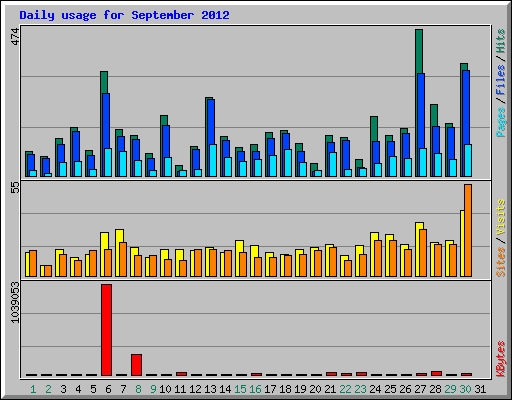Click day 31 on the x-axis
Viewport: 512px width, 400px height.
480,389
